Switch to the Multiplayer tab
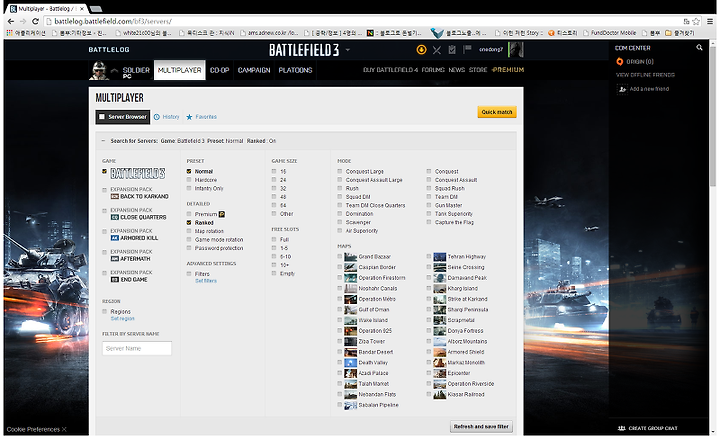 tap(180, 70)
